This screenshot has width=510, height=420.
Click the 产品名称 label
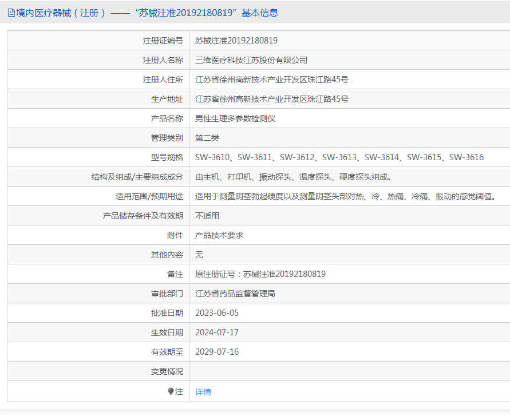(x=167, y=118)
